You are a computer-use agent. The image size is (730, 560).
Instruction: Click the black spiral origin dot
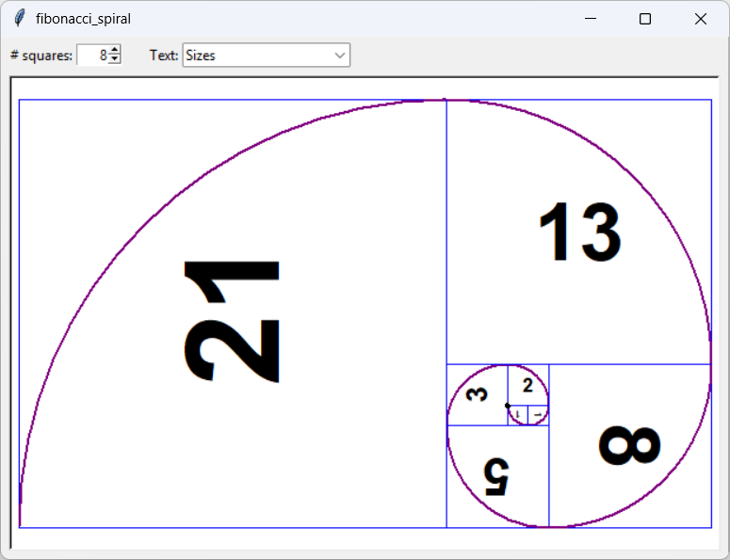[508, 406]
